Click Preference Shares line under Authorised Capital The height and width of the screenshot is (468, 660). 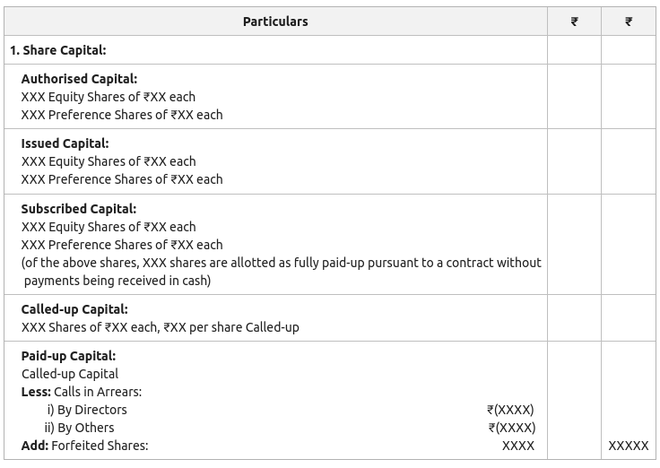[122, 115]
